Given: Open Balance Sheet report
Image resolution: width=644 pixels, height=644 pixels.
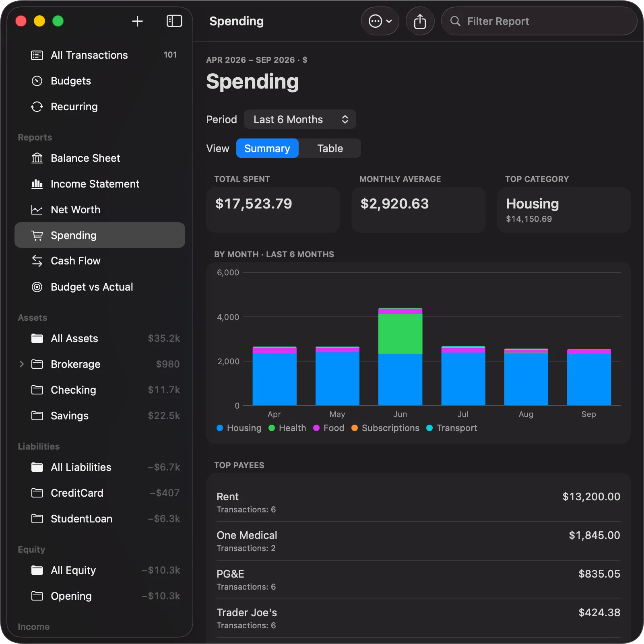Looking at the screenshot, I should (100, 158).
